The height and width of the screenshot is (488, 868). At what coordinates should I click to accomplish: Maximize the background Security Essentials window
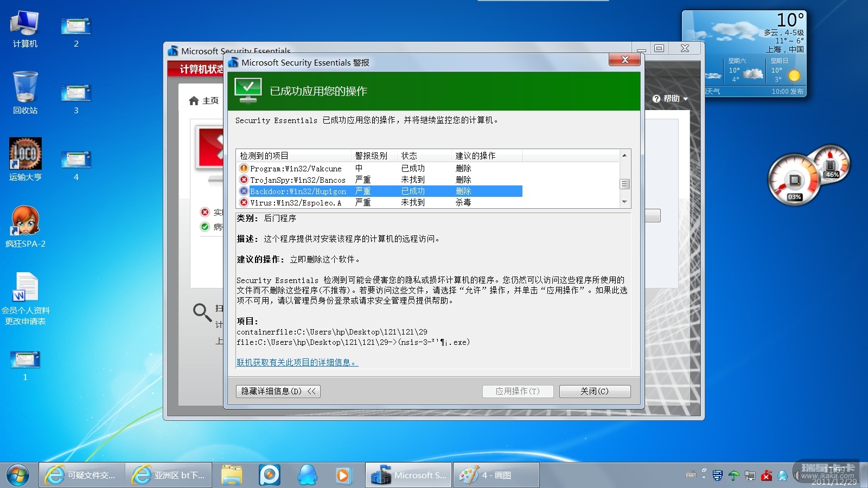[659, 48]
